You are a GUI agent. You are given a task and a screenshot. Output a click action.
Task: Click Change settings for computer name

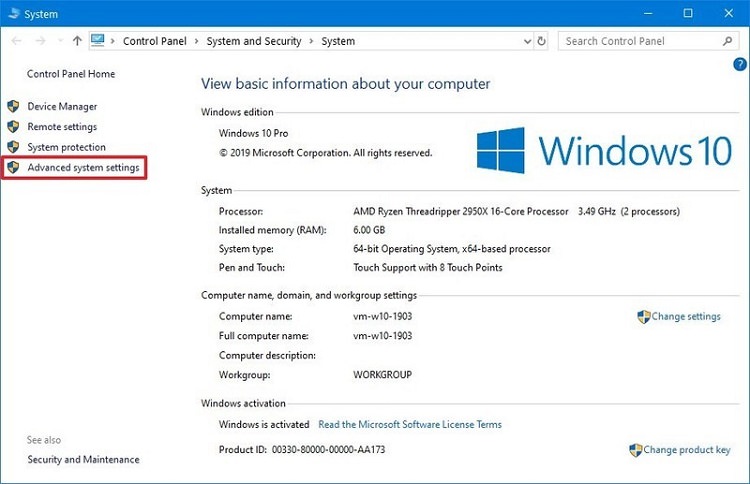tap(685, 316)
